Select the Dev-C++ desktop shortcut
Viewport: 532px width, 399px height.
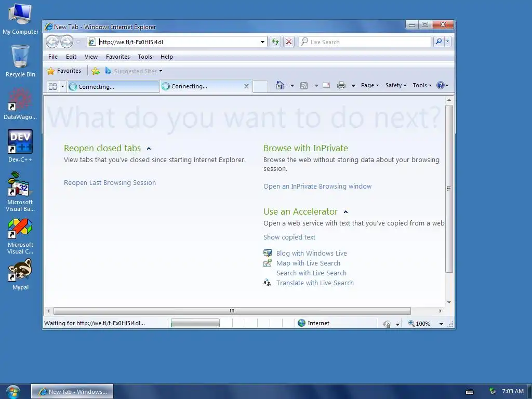pos(20,146)
